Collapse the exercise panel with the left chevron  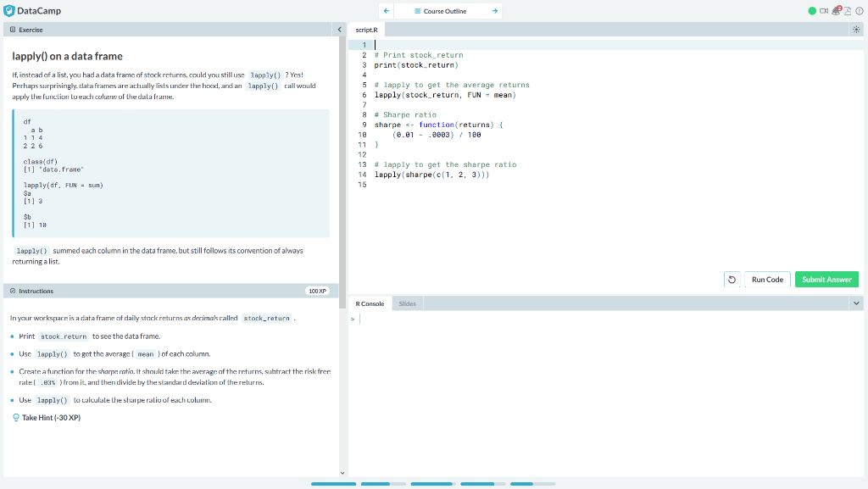point(340,28)
